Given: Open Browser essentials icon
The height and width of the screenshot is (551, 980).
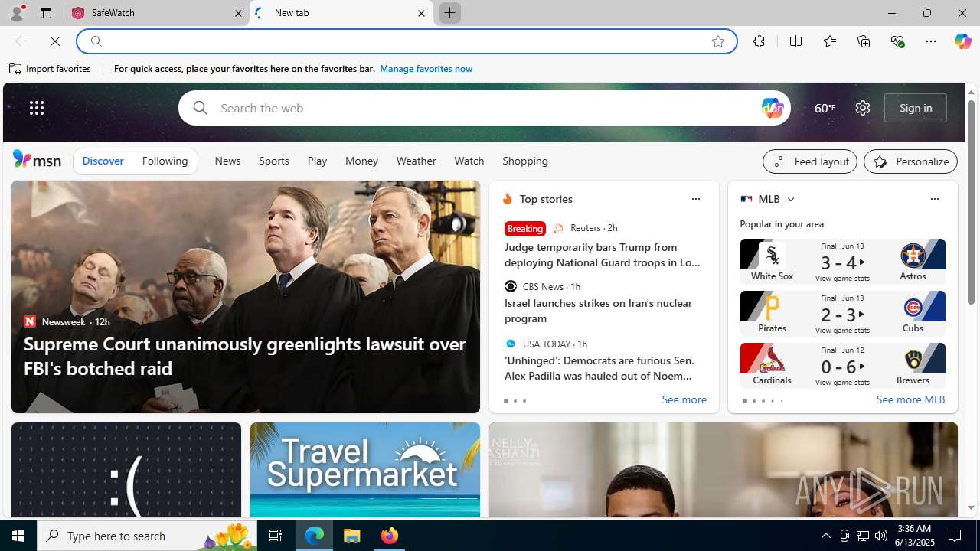Looking at the screenshot, I should (897, 41).
